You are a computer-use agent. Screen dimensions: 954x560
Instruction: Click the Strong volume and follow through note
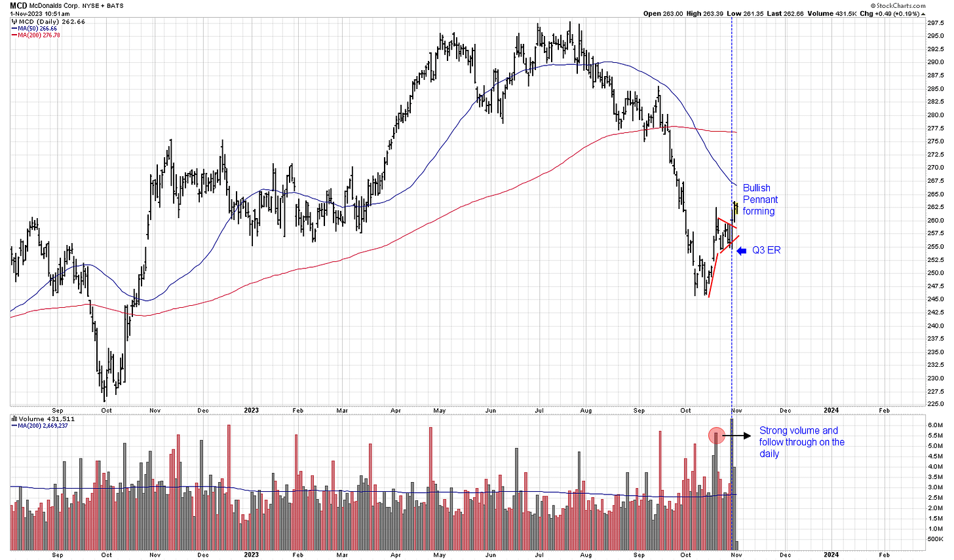[x=802, y=442]
